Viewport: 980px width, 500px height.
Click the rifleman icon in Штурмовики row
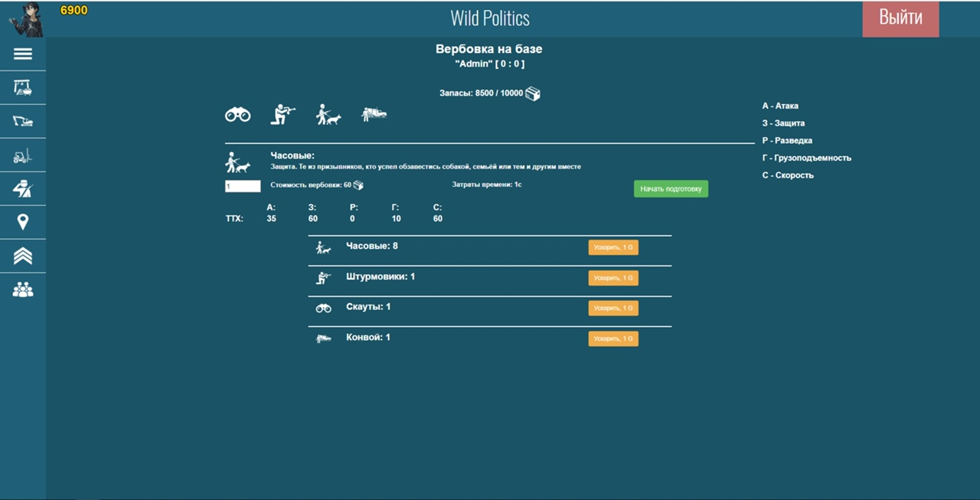[323, 278]
